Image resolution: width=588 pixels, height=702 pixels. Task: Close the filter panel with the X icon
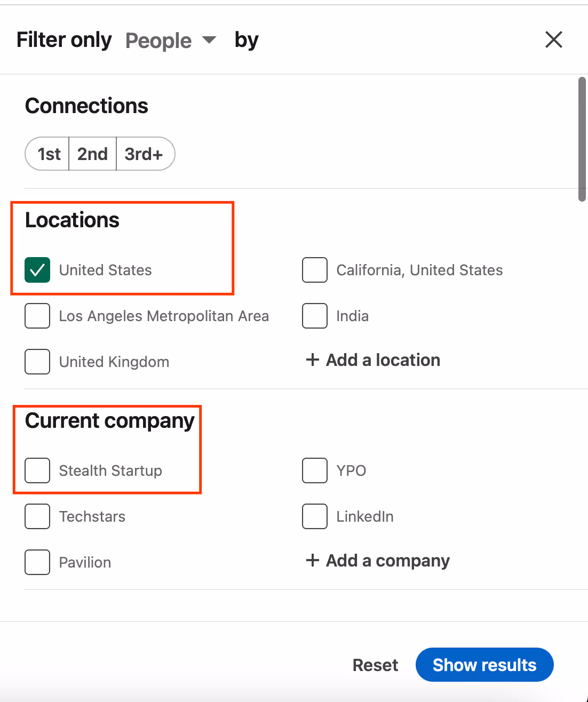pyautogui.click(x=554, y=39)
